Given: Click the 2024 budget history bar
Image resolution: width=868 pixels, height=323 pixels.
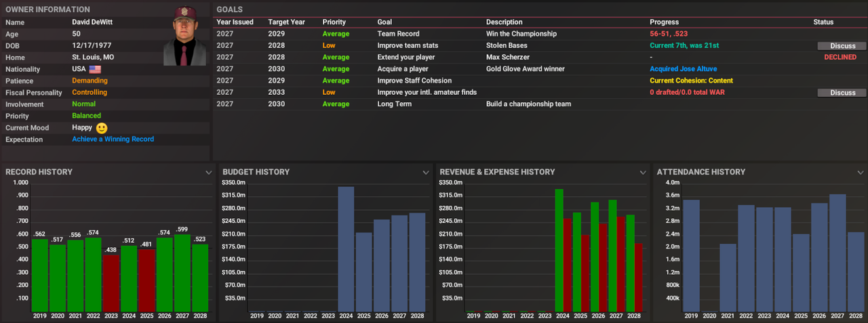Looking at the screenshot, I should click(346, 249).
